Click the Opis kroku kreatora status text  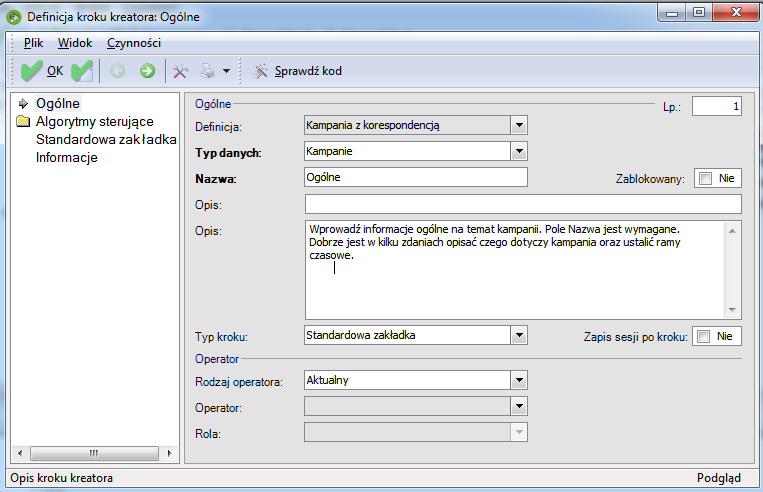click(62, 478)
